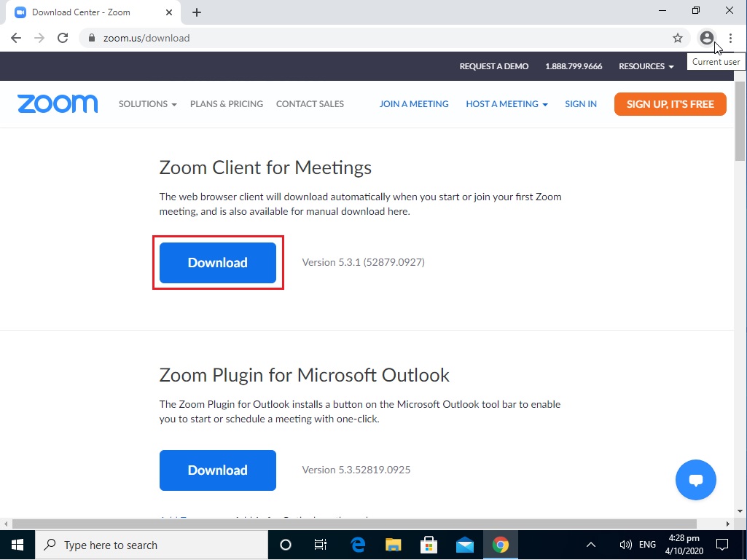Click REQUEST A DEMO link
The height and width of the screenshot is (560, 747).
click(493, 66)
